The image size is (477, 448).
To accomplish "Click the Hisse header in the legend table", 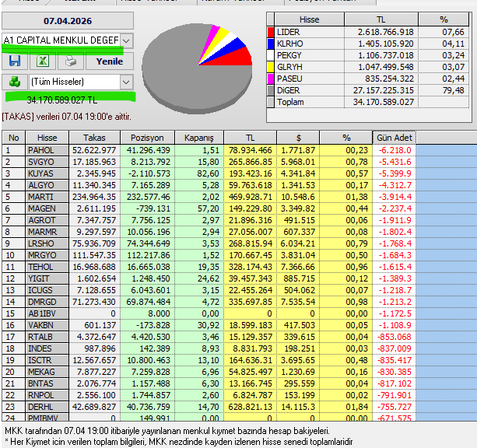I will [x=309, y=19].
